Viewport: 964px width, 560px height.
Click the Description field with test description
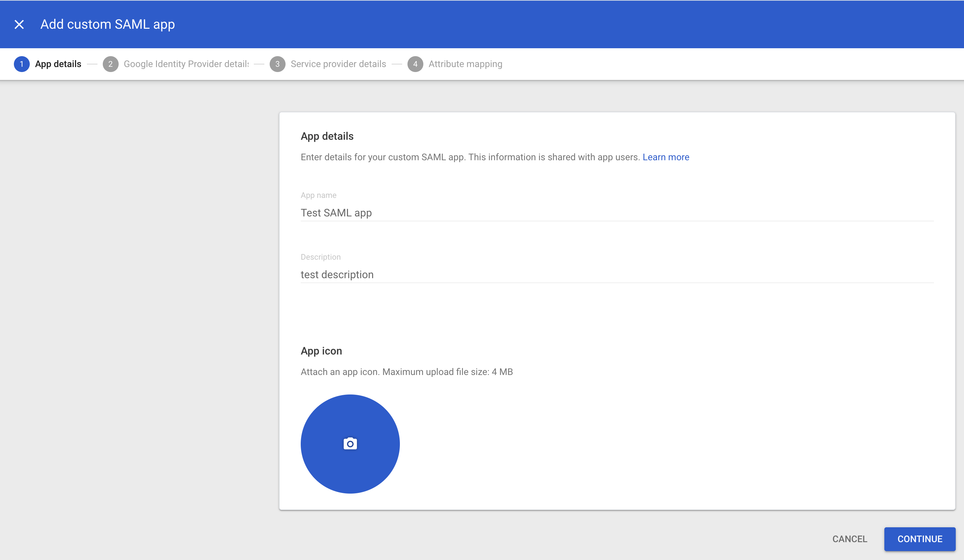point(617,275)
